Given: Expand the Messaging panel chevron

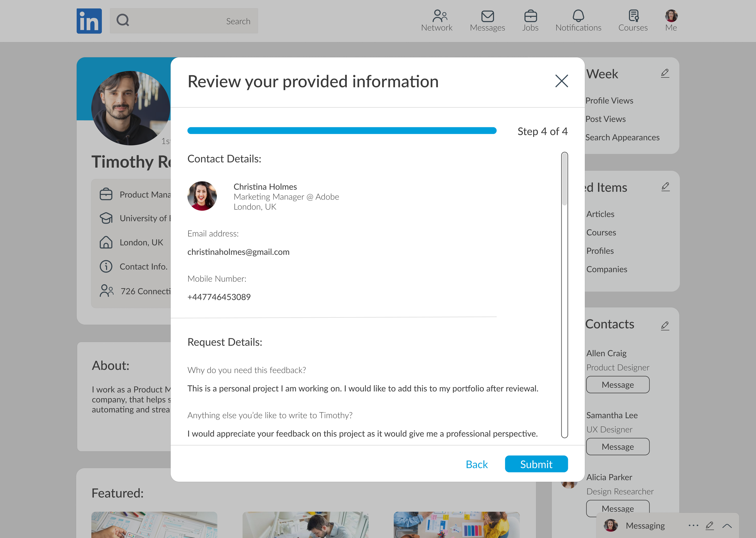Looking at the screenshot, I should click(x=727, y=526).
